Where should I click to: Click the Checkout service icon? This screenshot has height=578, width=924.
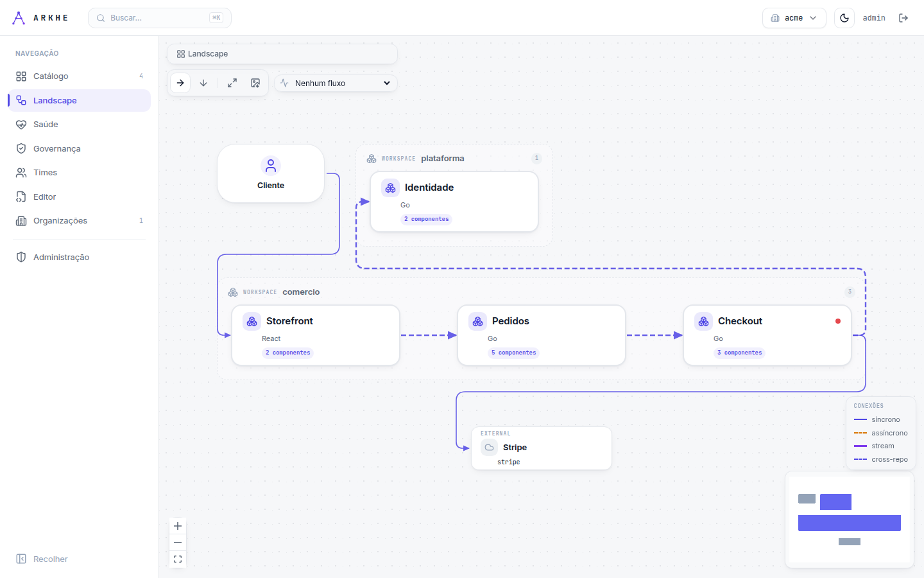pyautogui.click(x=704, y=321)
